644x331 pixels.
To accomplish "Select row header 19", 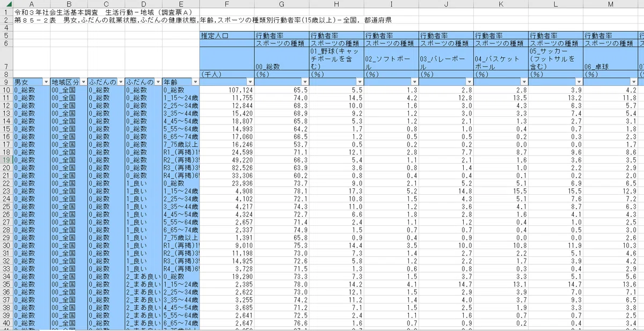I will (6, 160).
